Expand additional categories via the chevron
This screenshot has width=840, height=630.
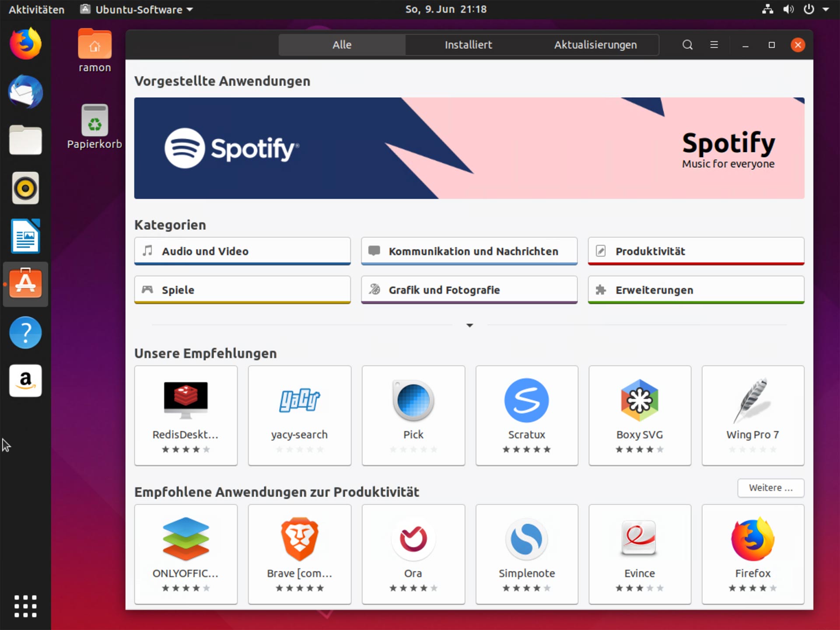[x=469, y=325]
